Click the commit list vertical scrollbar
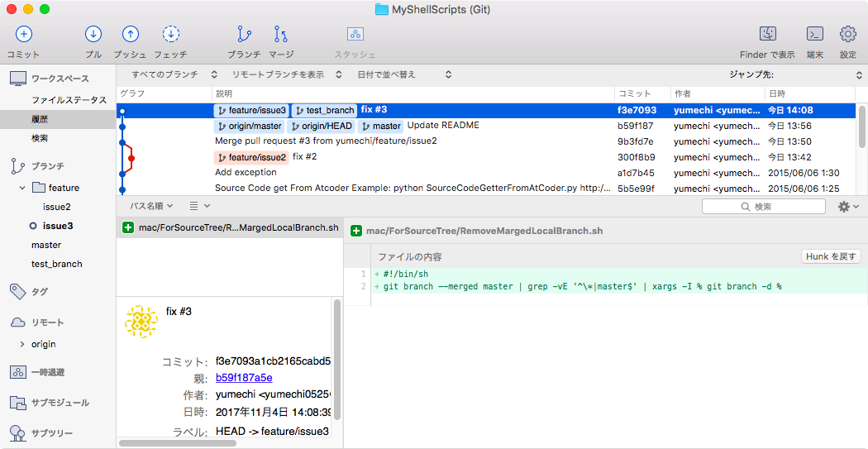The width and height of the screenshot is (868, 449). (862, 127)
